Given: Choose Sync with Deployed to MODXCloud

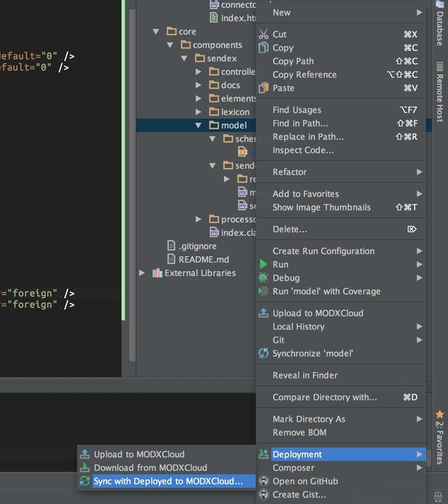Looking at the screenshot, I should 168,481.
